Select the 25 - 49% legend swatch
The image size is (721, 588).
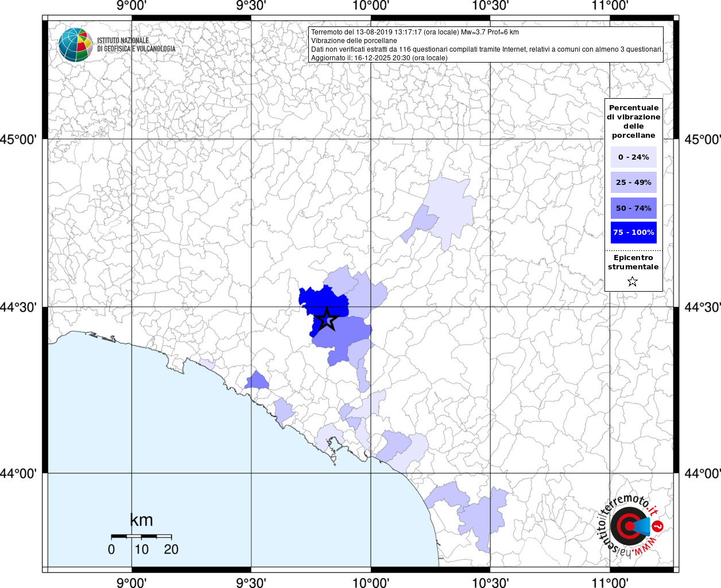coord(634,182)
